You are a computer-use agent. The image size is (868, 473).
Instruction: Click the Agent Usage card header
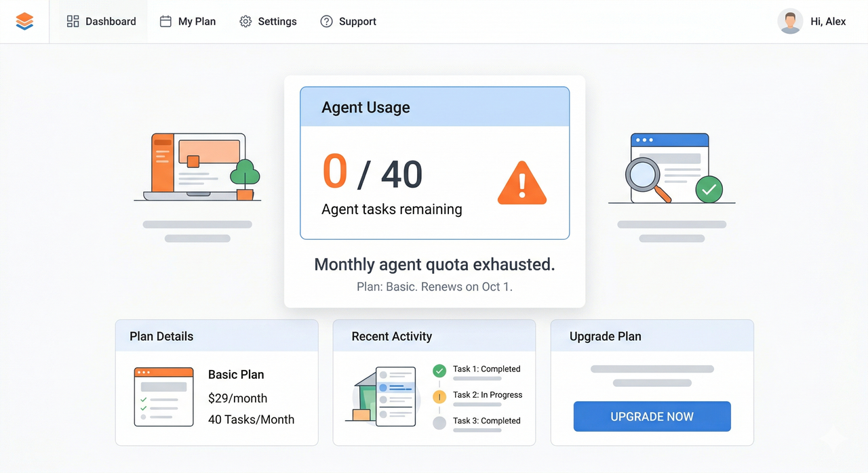tap(435, 107)
